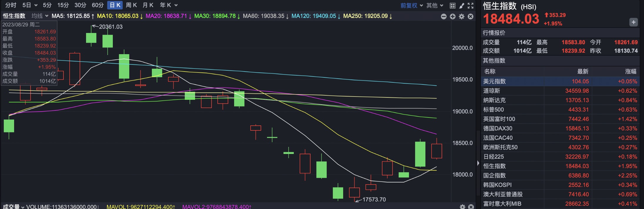Image resolution: width=644 pixels, height=209 pixels.
Task: Collapse the right side panel arrow
Action: pos(478,163)
